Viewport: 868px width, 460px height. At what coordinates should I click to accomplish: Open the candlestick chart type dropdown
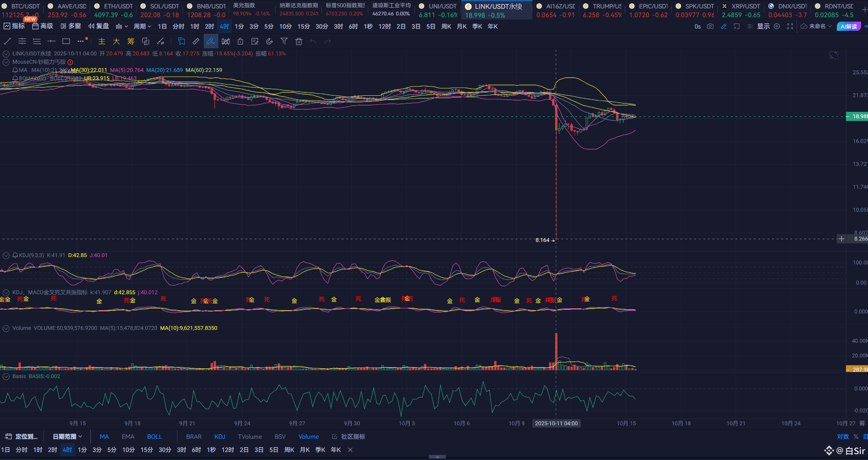(x=122, y=26)
